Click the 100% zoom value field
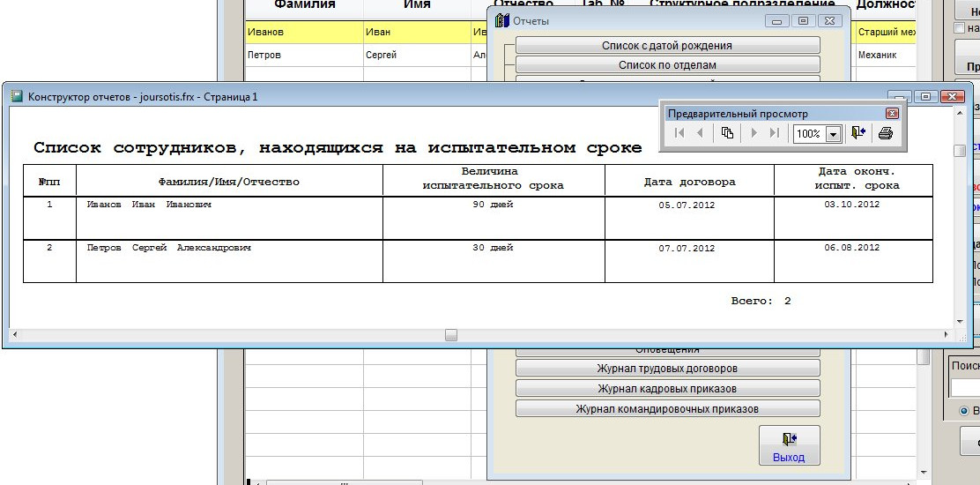This screenshot has width=980, height=485. [810, 134]
